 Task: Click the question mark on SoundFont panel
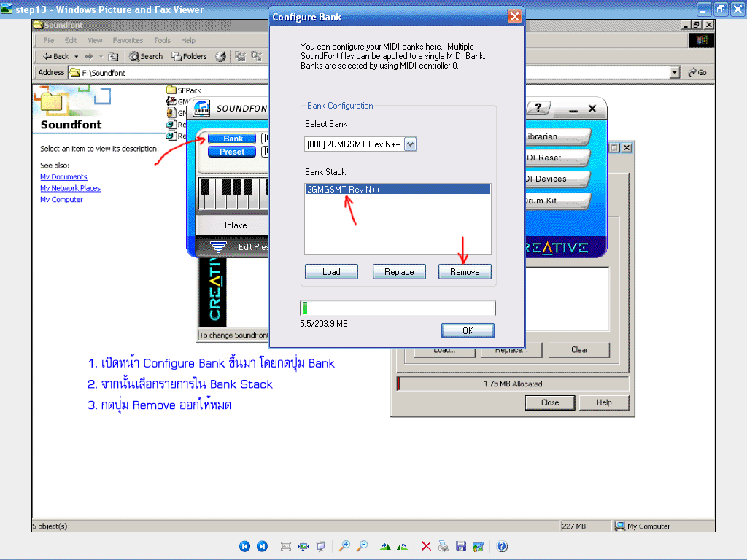(538, 108)
